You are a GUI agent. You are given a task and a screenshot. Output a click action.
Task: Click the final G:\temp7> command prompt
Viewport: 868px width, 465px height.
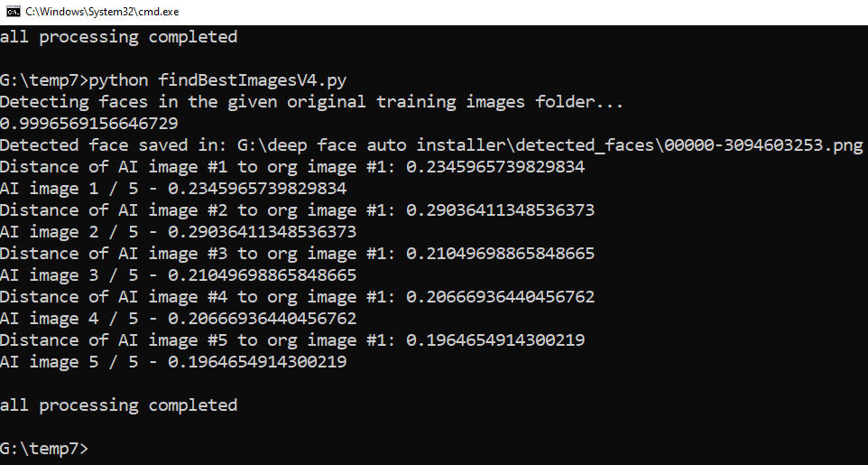44,449
